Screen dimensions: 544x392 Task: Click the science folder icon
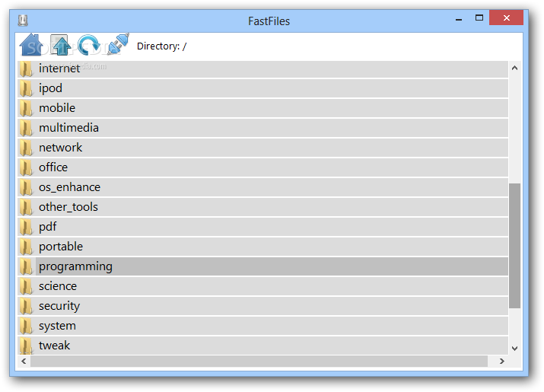click(26, 286)
